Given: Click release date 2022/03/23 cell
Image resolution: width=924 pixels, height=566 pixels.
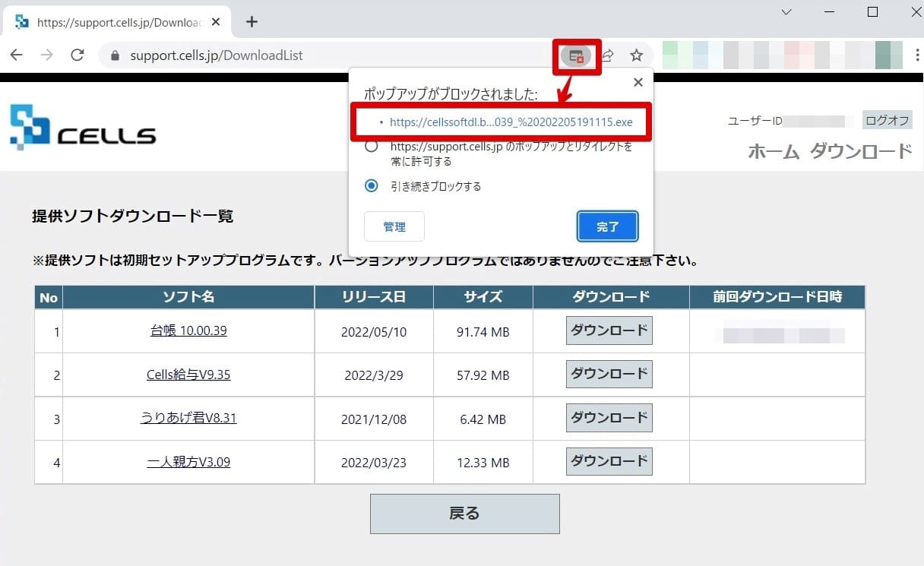Looking at the screenshot, I should click(374, 463).
